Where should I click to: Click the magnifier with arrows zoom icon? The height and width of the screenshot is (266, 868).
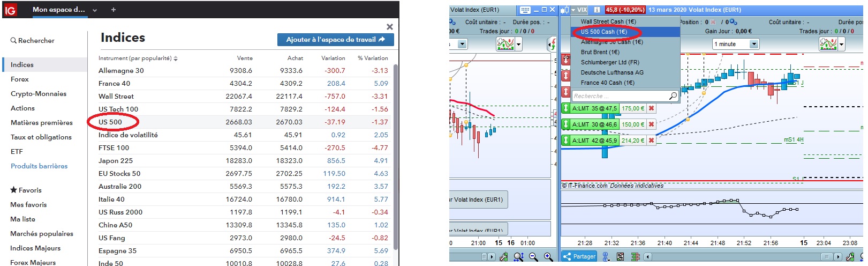click(518, 257)
